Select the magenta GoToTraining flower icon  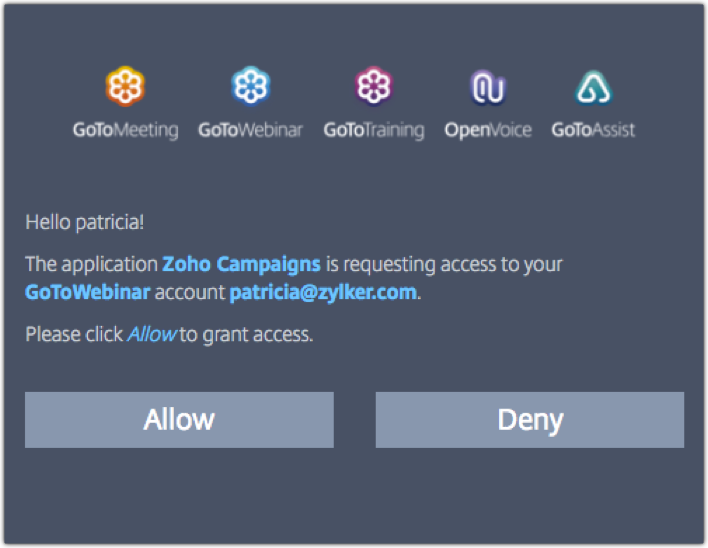point(373,88)
